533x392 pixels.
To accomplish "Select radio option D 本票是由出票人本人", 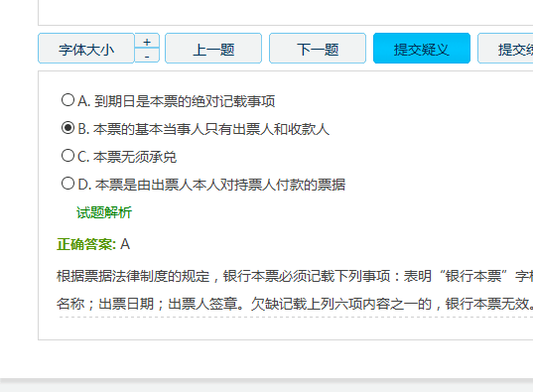I will [67, 184].
